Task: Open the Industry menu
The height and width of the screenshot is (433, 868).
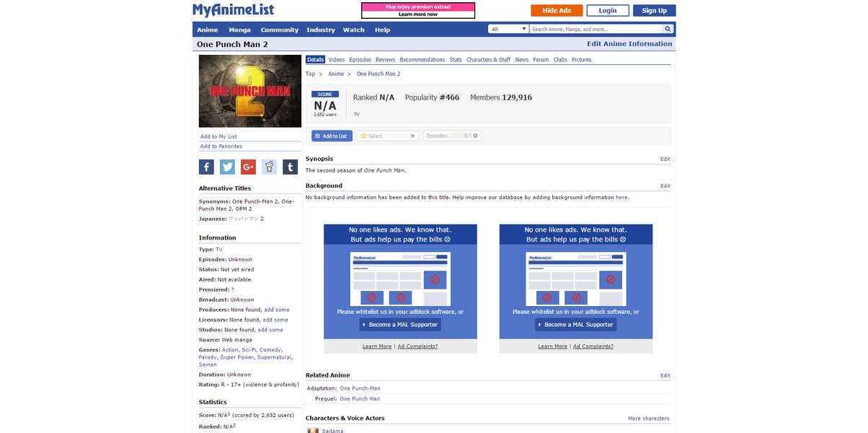Action: click(321, 30)
